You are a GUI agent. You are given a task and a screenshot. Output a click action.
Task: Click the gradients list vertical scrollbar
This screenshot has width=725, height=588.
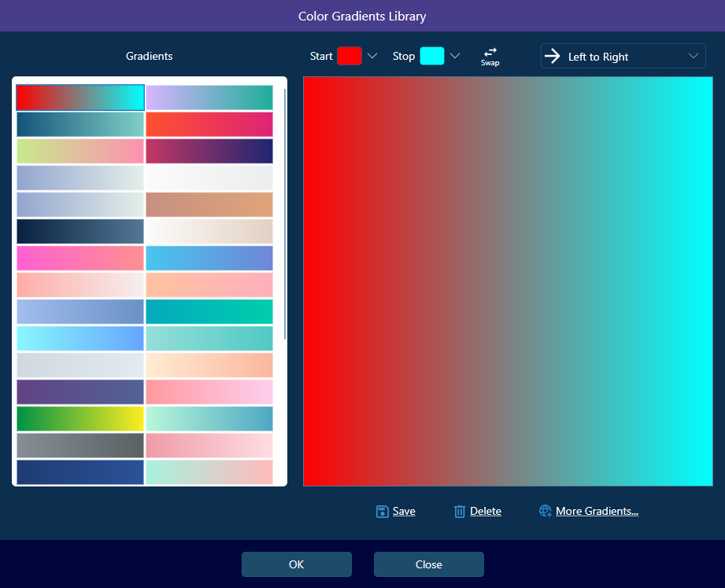285,214
